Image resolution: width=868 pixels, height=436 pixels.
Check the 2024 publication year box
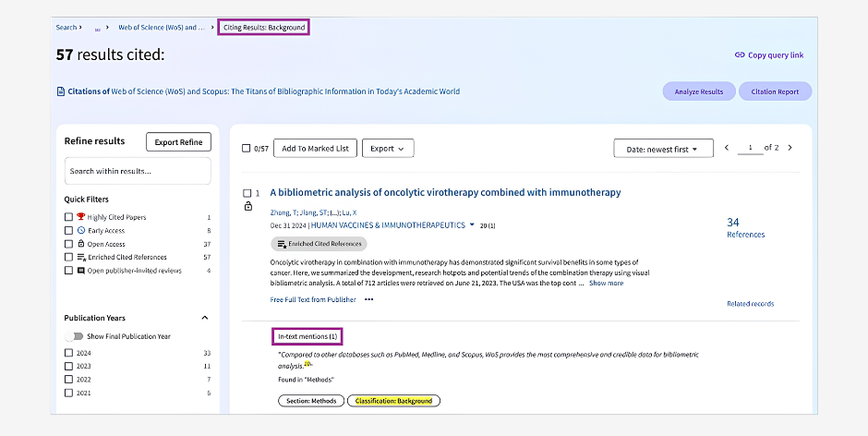[x=68, y=353]
